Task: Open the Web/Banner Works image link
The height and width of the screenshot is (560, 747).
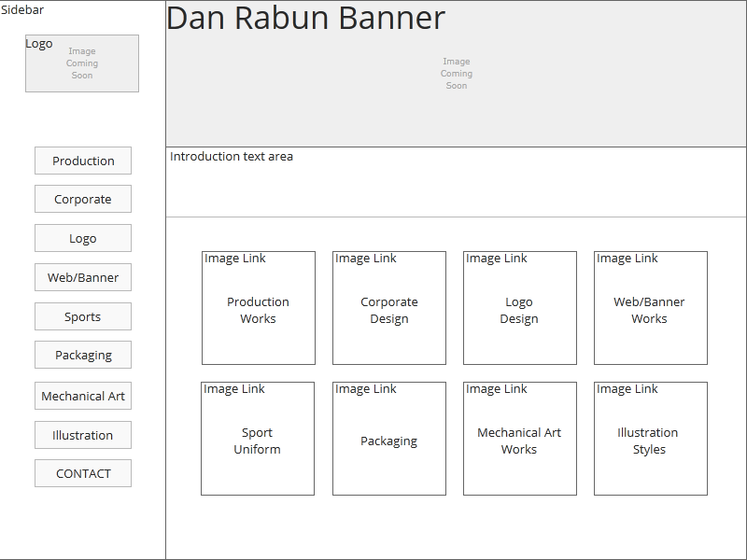Action: click(651, 308)
